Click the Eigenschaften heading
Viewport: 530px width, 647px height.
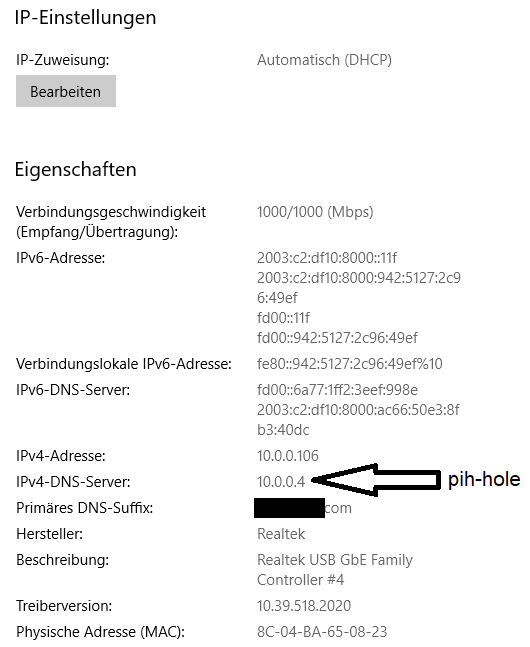coord(76,170)
